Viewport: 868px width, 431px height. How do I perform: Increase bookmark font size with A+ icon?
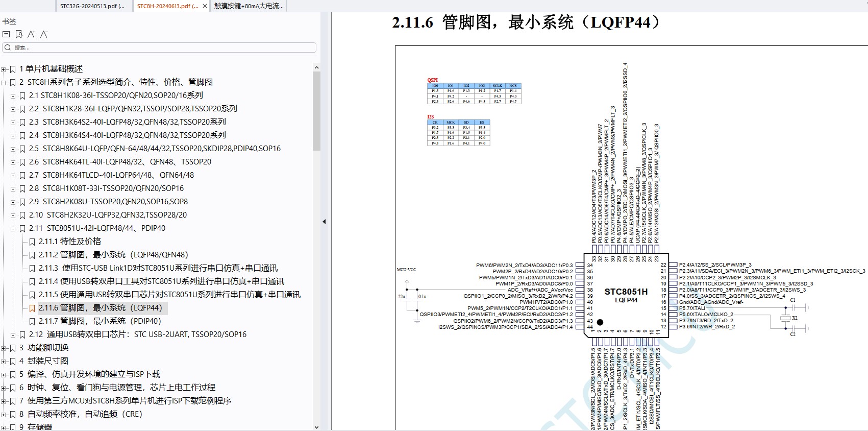(31, 34)
